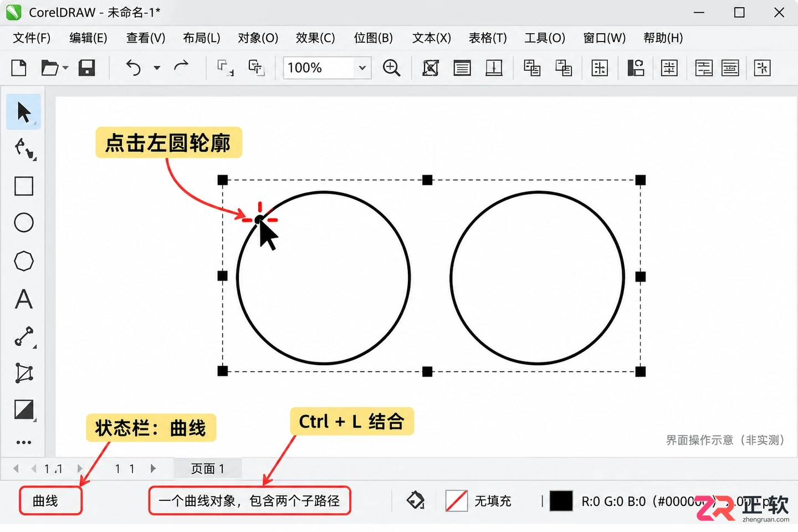Click the 一个曲线对象，包含两个子路径 status text
This screenshot has height=532, width=798.
[x=249, y=501]
